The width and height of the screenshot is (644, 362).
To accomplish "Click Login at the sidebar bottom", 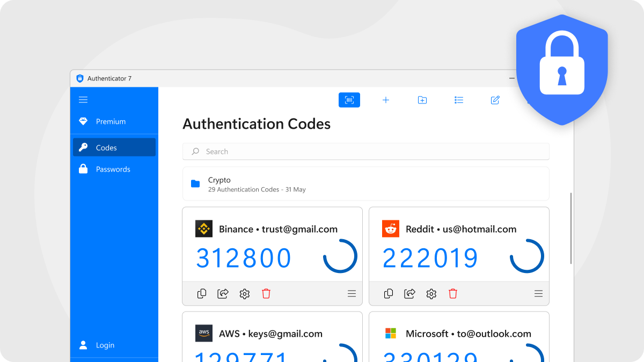I will (x=105, y=345).
